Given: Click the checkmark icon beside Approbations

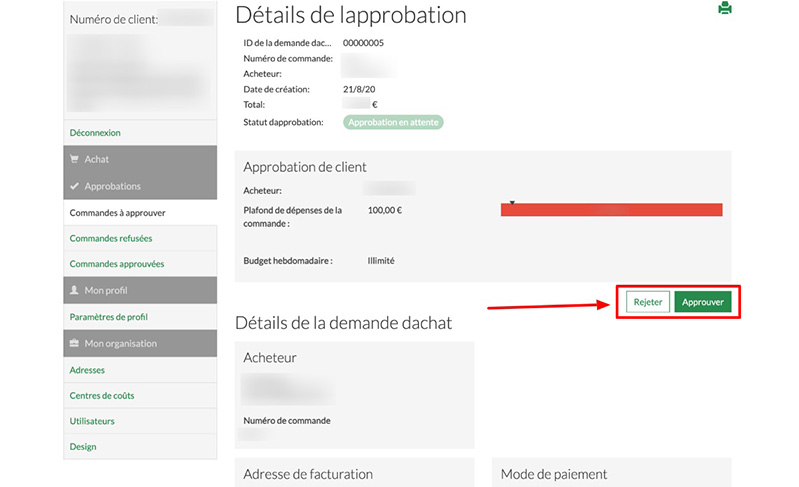Looking at the screenshot, I should pos(74,186).
